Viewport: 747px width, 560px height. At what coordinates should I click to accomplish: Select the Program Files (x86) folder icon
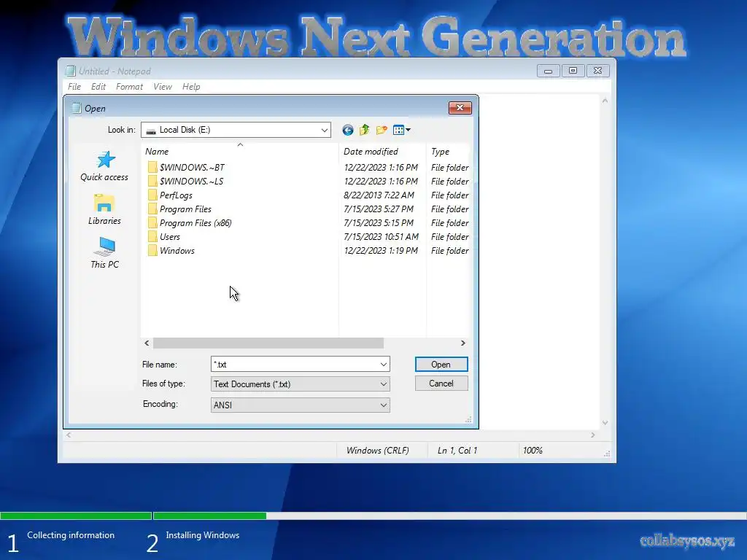point(152,222)
